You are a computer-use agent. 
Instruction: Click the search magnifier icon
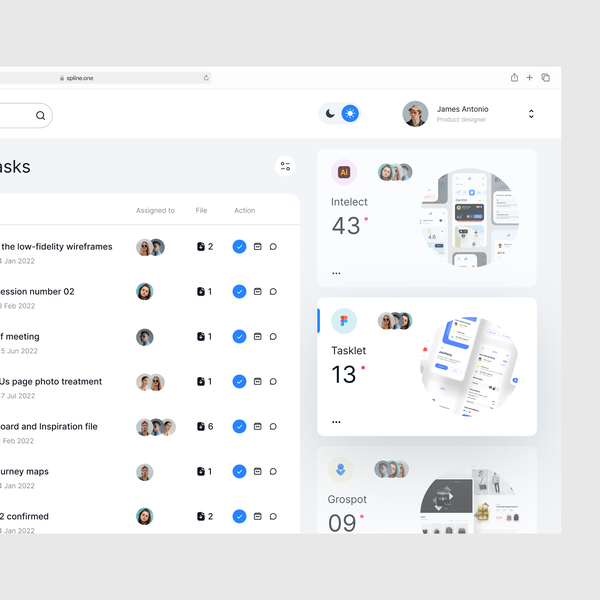point(40,116)
